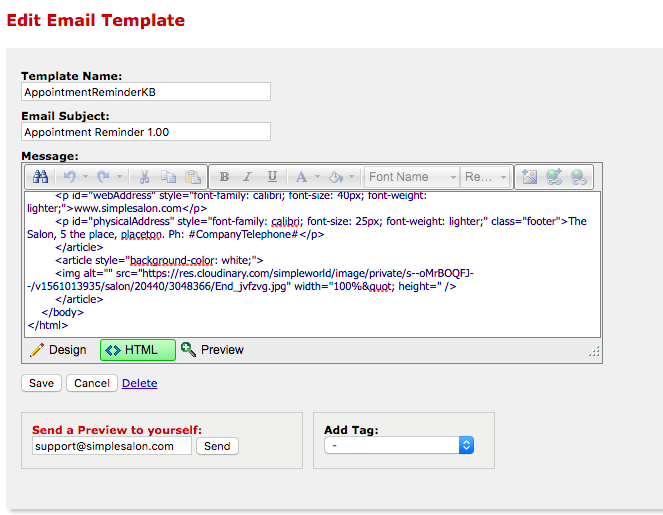Click the Undo arrow icon
The width and height of the screenshot is (663, 515).
[70, 177]
